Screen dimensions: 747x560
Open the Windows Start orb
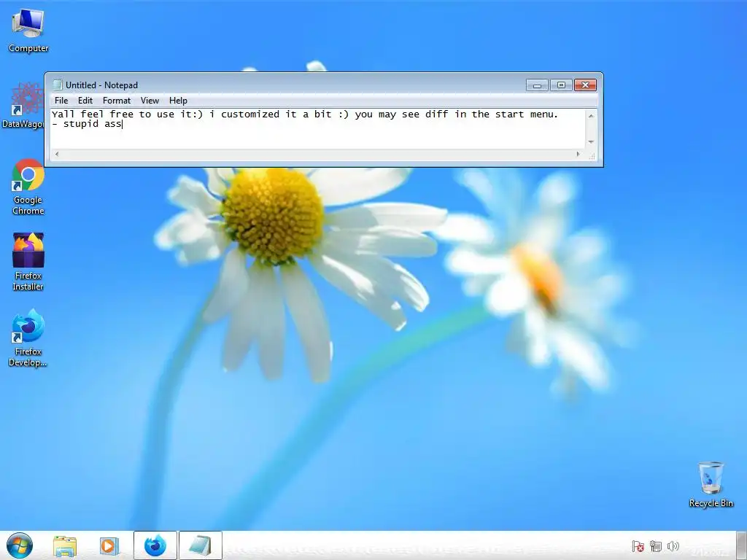pos(20,545)
